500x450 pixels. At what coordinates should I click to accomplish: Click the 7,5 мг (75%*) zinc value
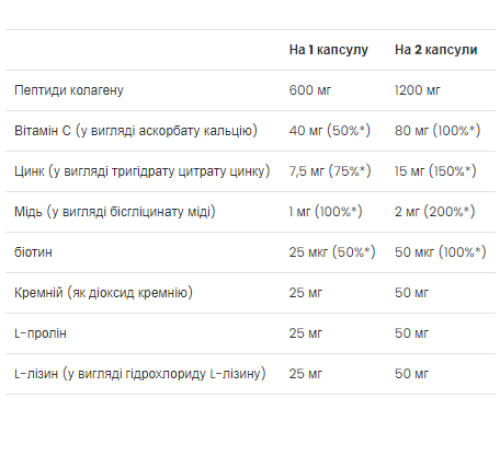click(x=330, y=171)
